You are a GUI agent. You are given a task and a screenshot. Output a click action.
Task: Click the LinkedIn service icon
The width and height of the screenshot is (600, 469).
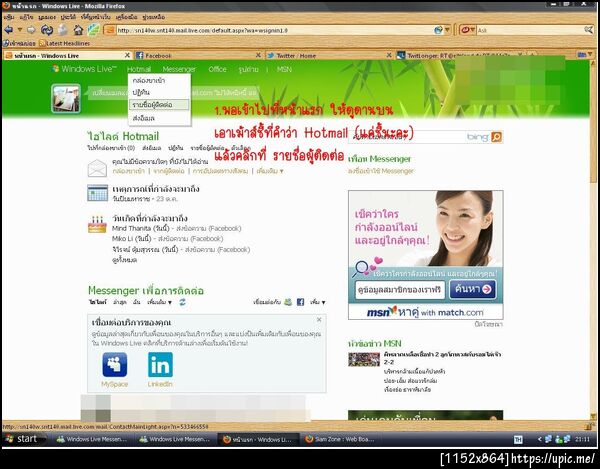point(160,365)
